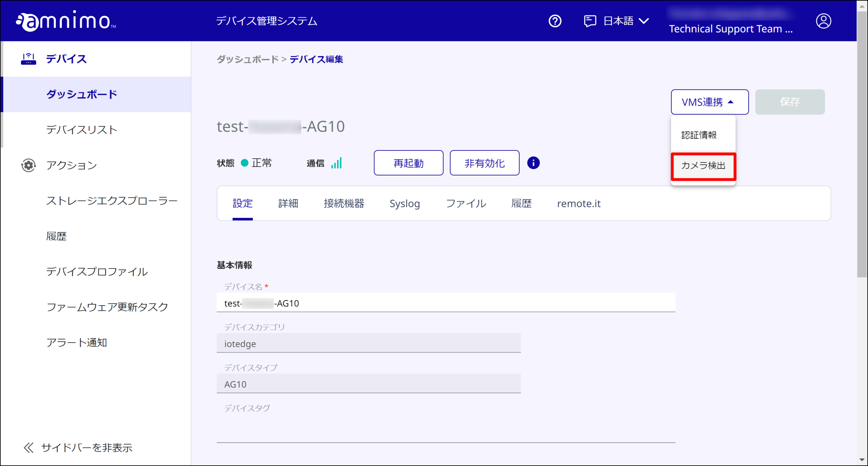
Task: Click the feedback chat bubble icon
Action: coord(590,21)
